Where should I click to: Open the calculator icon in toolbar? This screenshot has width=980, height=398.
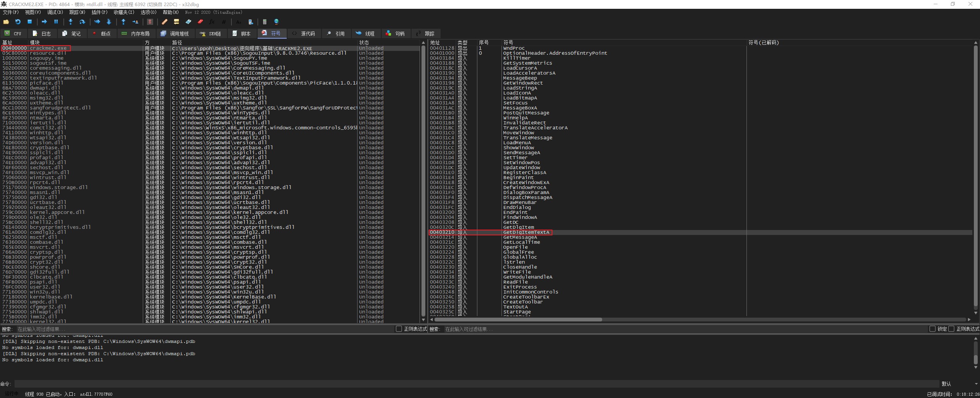(x=264, y=22)
